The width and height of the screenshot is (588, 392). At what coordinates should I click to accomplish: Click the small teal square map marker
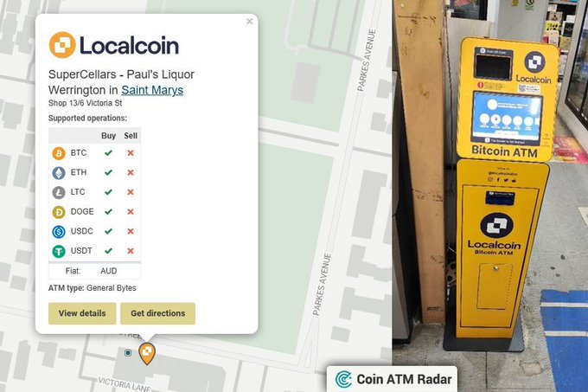click(x=128, y=352)
